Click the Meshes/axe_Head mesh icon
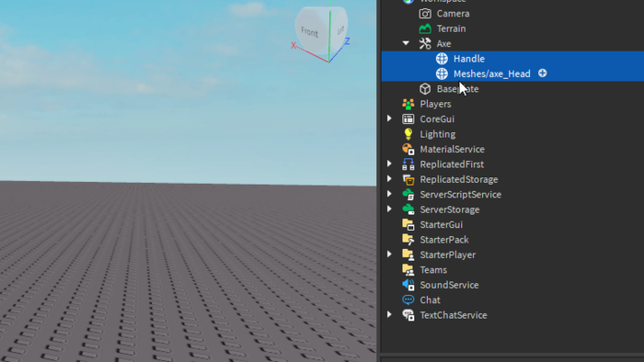The width and height of the screenshot is (644, 362). click(x=442, y=74)
